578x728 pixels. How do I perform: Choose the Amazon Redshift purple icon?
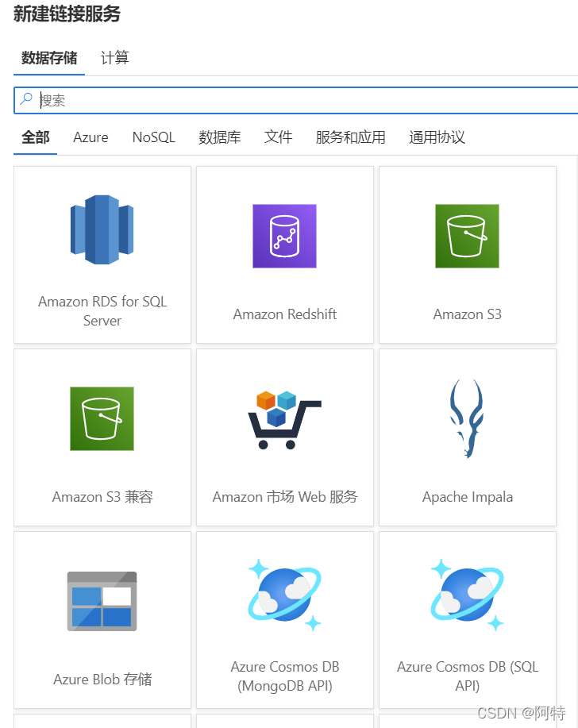(284, 236)
